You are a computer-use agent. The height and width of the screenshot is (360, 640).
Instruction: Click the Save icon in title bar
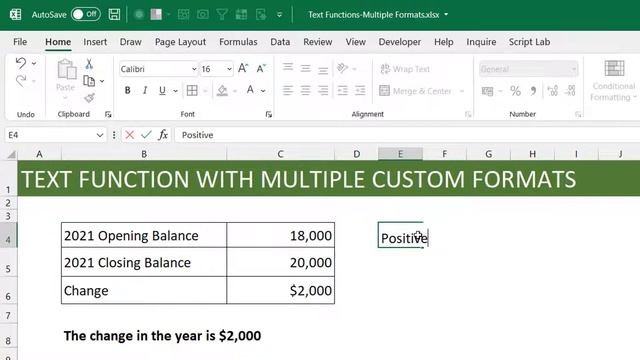tap(114, 15)
